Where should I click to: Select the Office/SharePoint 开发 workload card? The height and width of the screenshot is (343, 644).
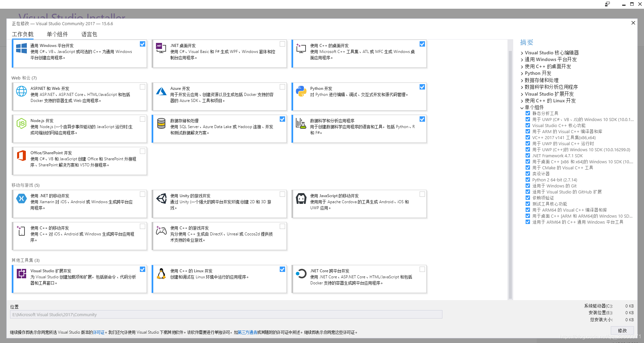click(x=79, y=161)
